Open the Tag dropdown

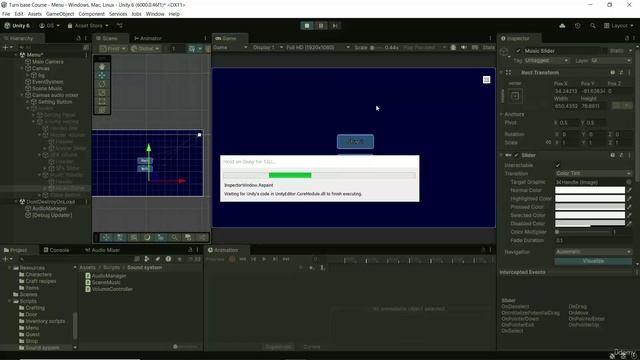tap(546, 60)
